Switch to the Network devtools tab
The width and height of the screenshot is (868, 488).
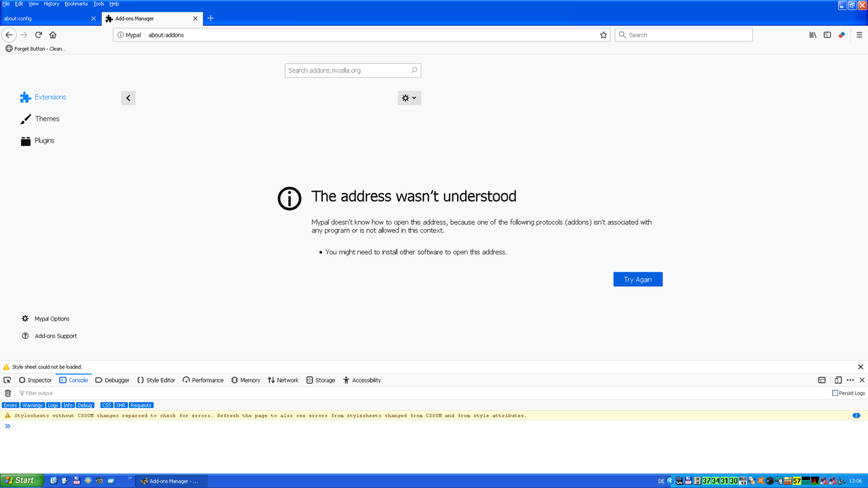tap(283, 380)
